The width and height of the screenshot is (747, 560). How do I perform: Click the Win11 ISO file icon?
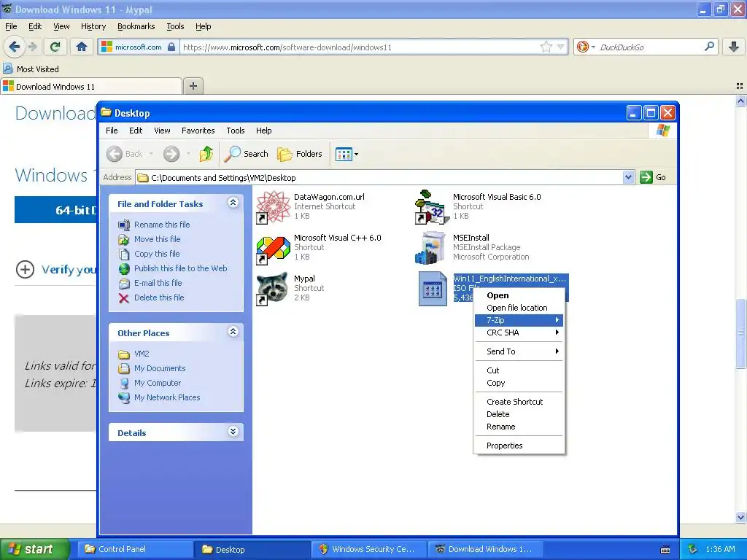click(433, 289)
